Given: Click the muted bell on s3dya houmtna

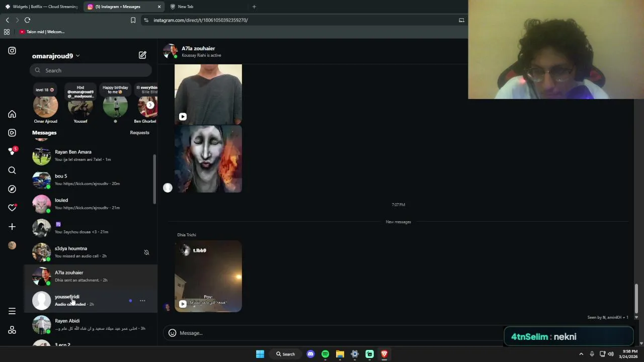Looking at the screenshot, I should pyautogui.click(x=146, y=252).
